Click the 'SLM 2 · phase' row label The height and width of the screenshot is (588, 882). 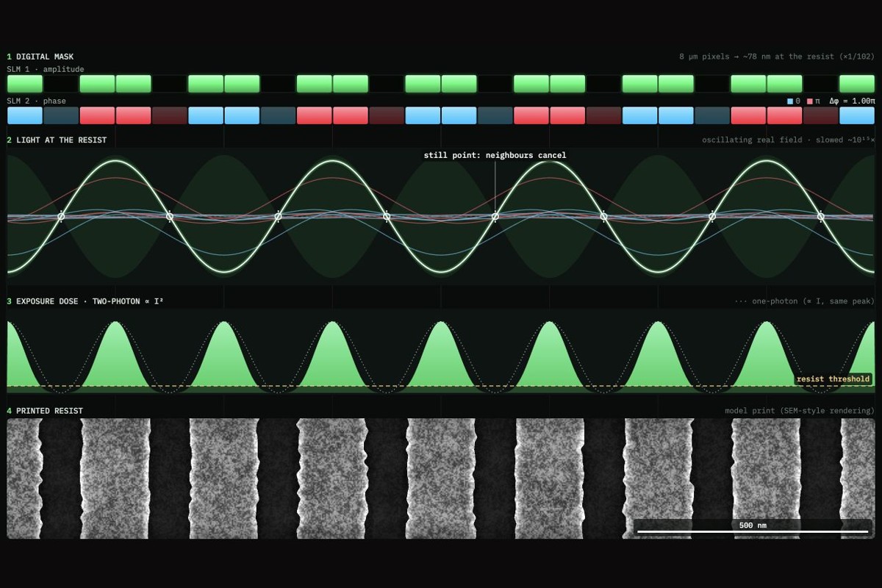click(36, 101)
